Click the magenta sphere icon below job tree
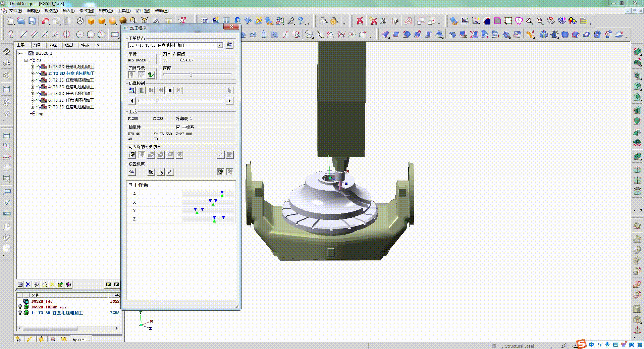The height and width of the screenshot is (349, 644). pyautogui.click(x=68, y=285)
